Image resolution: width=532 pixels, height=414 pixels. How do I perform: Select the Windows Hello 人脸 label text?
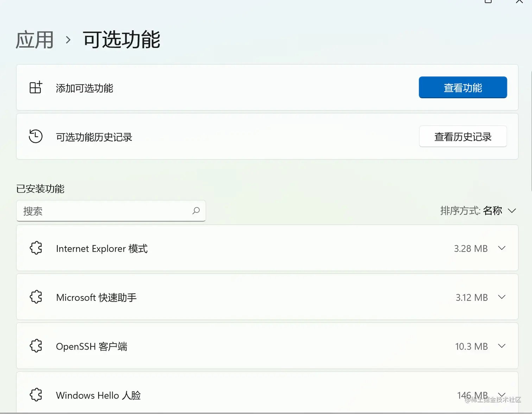point(98,395)
